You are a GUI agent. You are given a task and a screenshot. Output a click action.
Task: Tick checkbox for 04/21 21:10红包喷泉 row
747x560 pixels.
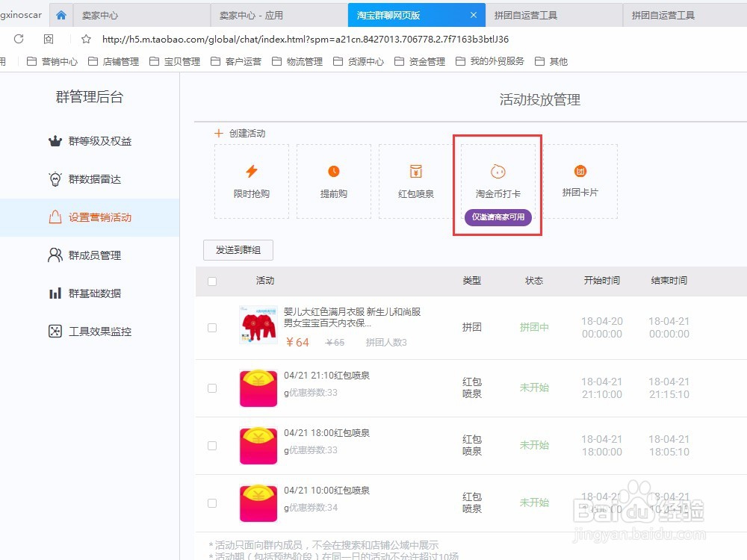212,388
